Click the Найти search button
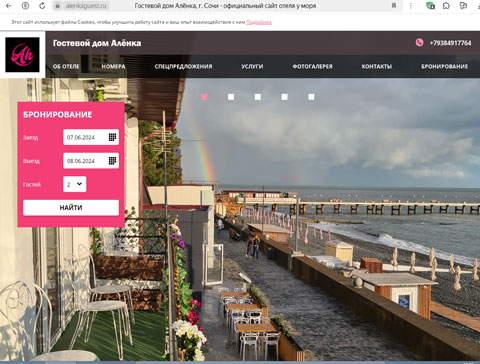The image size is (480, 364). point(71,208)
